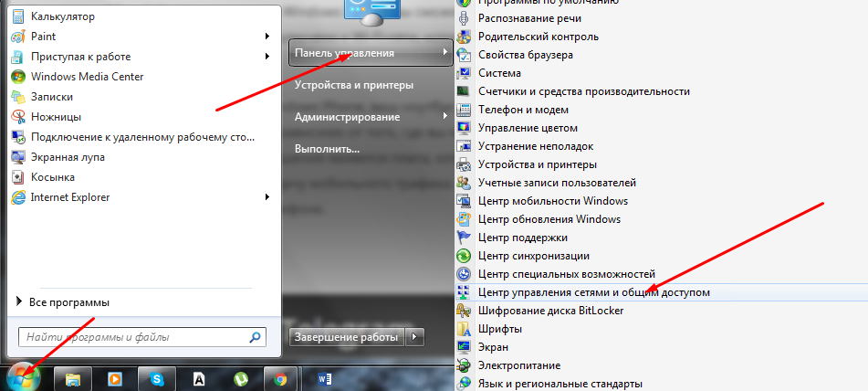The image size is (868, 391).
Task: Click the Распознавание речи microphone icon
Action: (x=464, y=18)
